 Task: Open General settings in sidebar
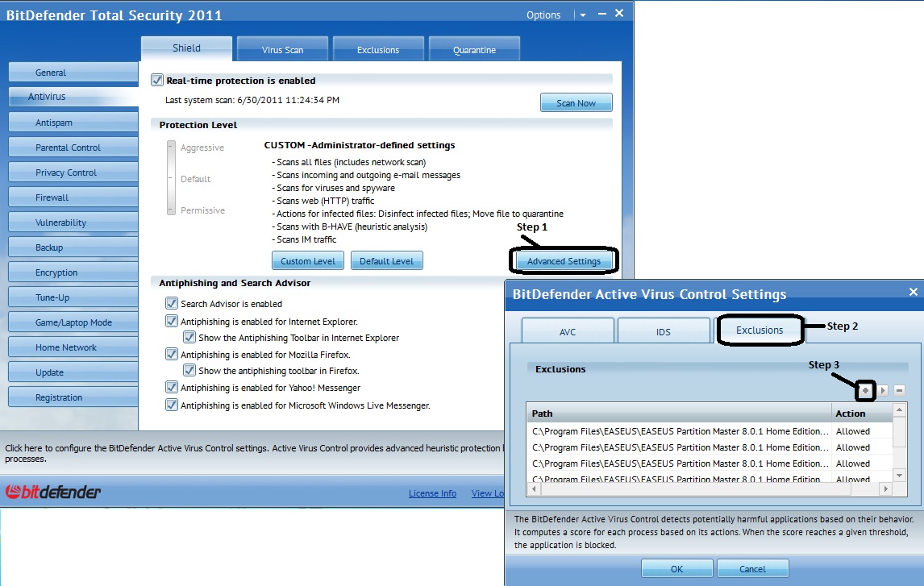tap(73, 73)
